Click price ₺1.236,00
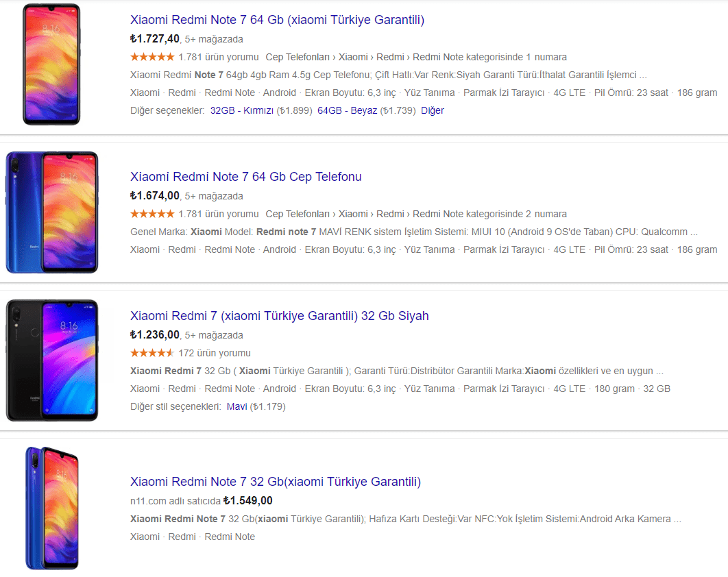728x577 pixels. (155, 334)
